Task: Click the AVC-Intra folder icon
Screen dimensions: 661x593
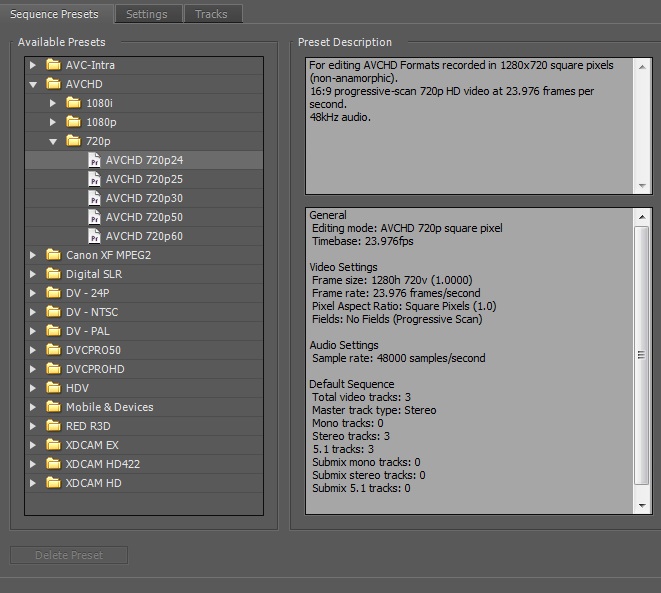Action: [53, 65]
